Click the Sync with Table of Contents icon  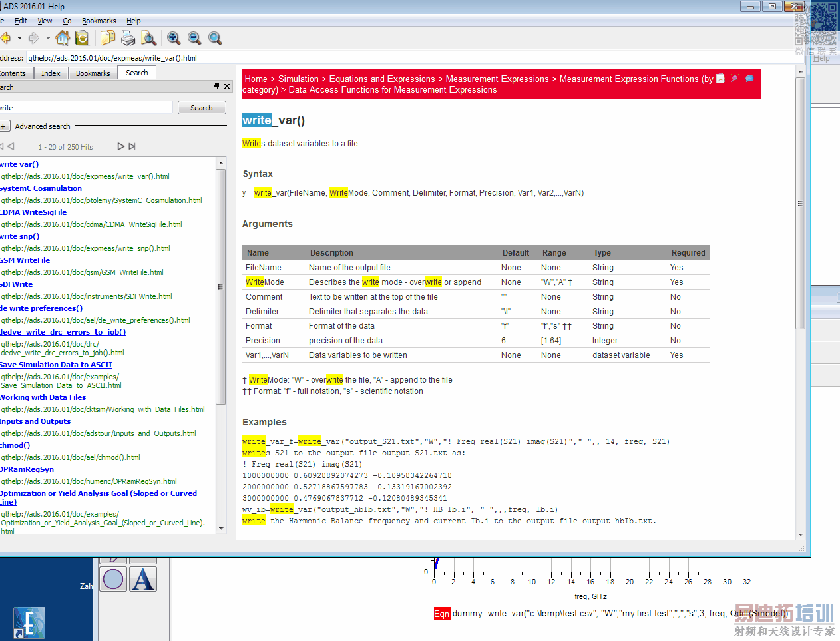(x=82, y=38)
